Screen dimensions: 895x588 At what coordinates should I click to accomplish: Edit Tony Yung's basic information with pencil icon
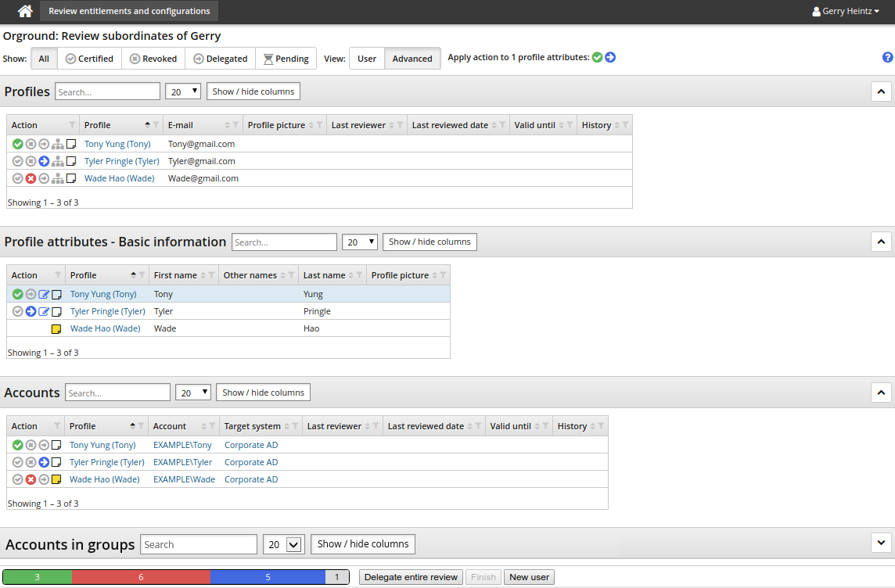[45, 294]
